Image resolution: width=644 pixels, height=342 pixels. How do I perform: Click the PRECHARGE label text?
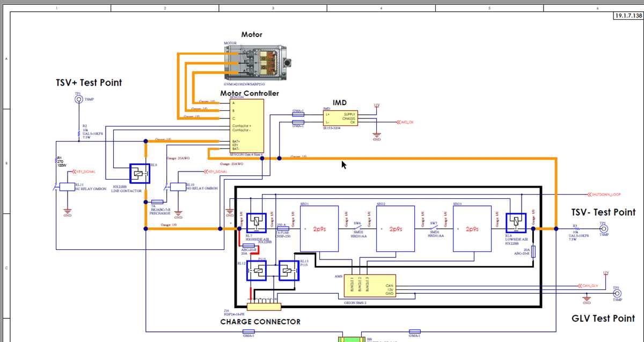159,213
